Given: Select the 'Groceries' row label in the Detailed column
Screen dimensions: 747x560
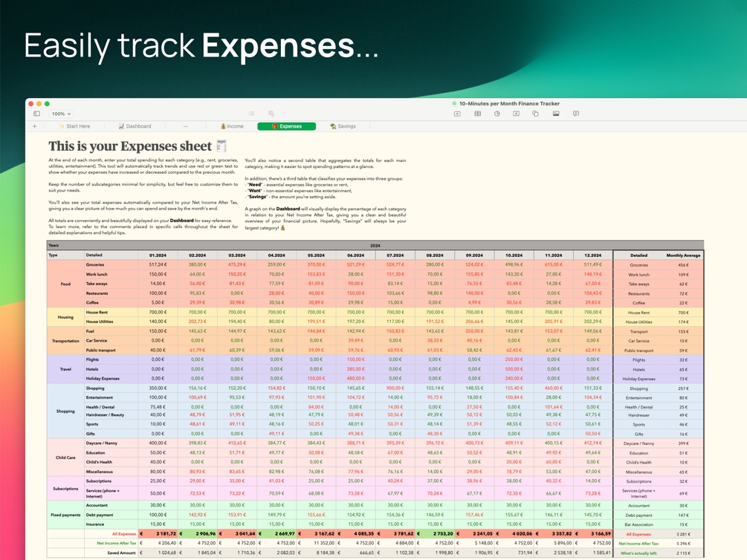Looking at the screenshot, I should [111, 264].
